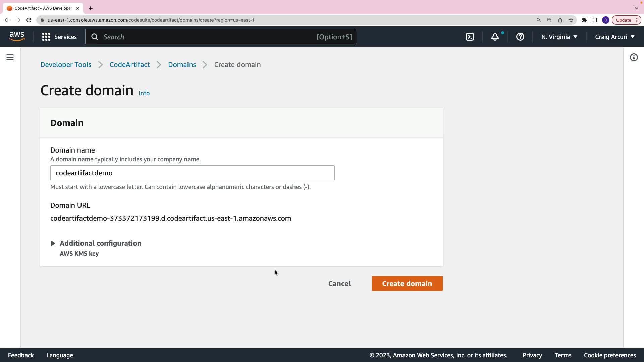Click the help question mark icon
This screenshot has width=644, height=362.
tap(520, 37)
